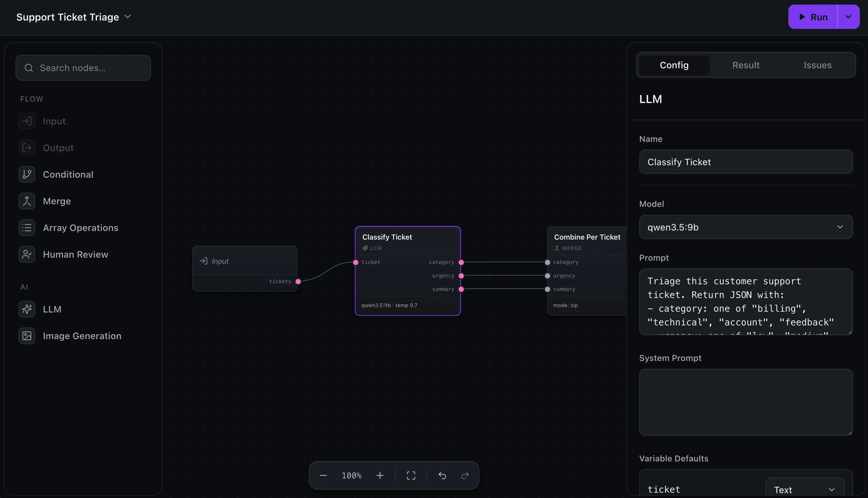868x498 pixels.
Task: Choose the Array Operations list icon
Action: 27,228
